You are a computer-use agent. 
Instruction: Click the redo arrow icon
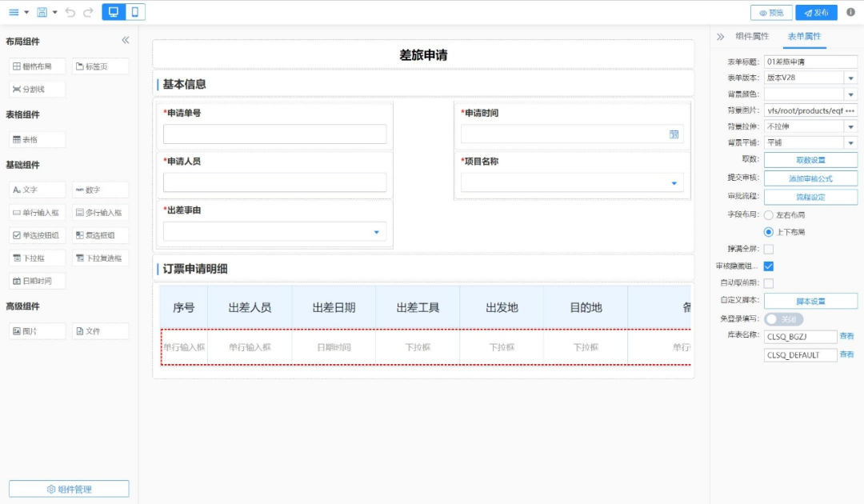tap(88, 12)
